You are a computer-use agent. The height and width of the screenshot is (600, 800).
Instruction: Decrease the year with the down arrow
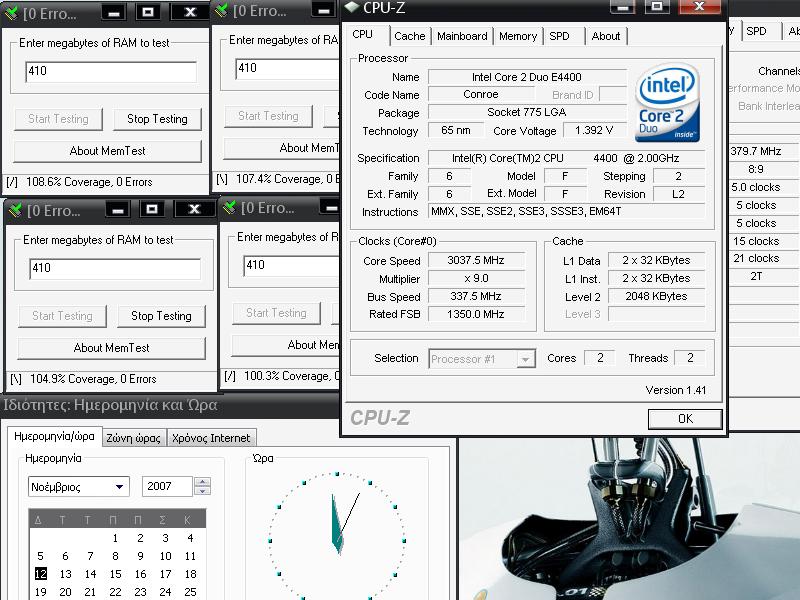tap(203, 491)
